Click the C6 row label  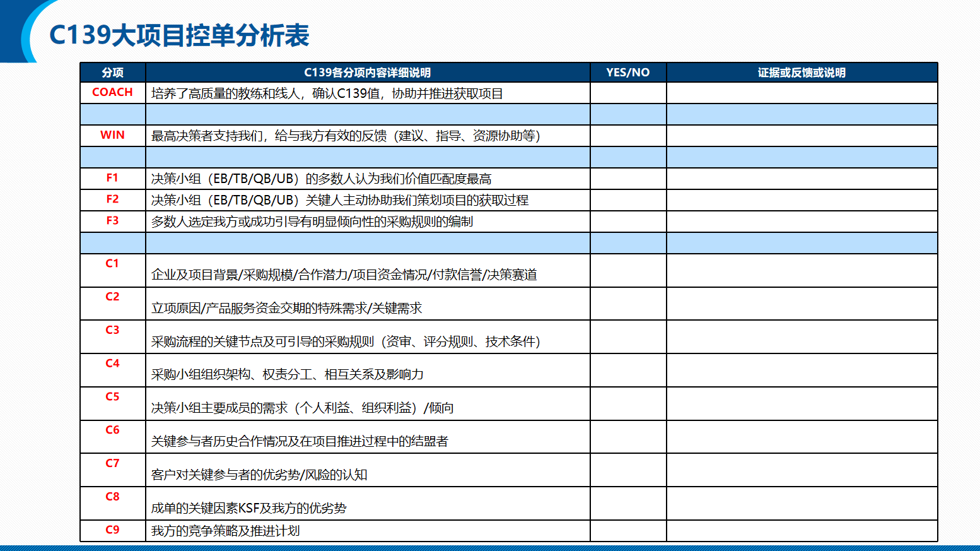(113, 430)
